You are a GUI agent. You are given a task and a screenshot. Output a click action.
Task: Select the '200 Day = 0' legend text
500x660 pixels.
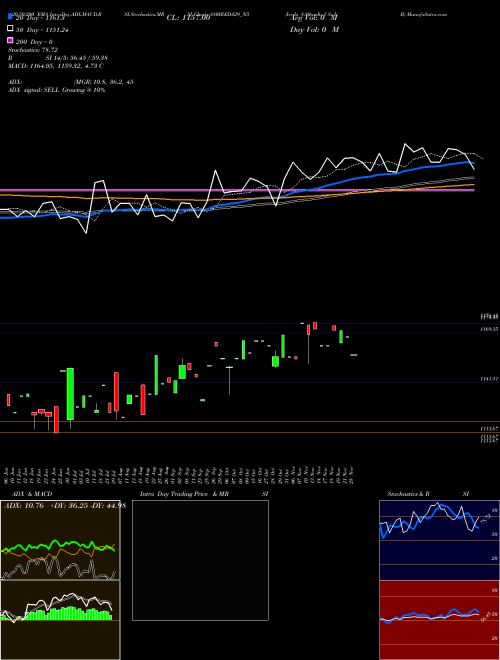click(x=35, y=42)
